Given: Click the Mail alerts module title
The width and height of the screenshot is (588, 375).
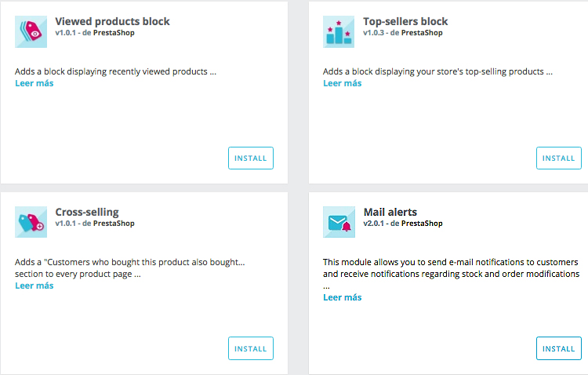Looking at the screenshot, I should tap(390, 212).
